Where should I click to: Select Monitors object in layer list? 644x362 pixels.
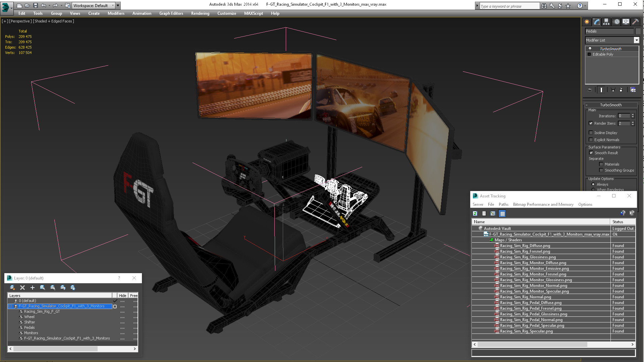coord(31,333)
